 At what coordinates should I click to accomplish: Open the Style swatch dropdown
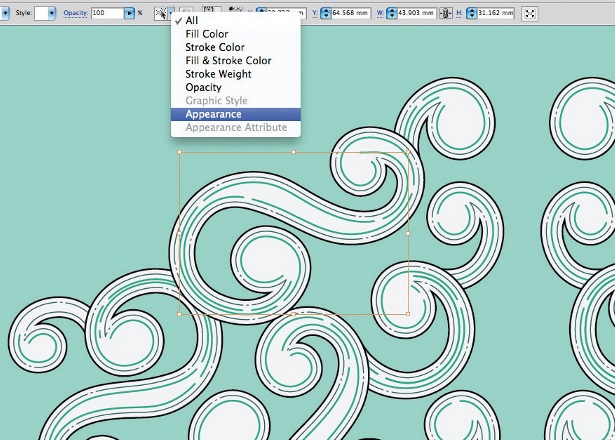pos(50,14)
